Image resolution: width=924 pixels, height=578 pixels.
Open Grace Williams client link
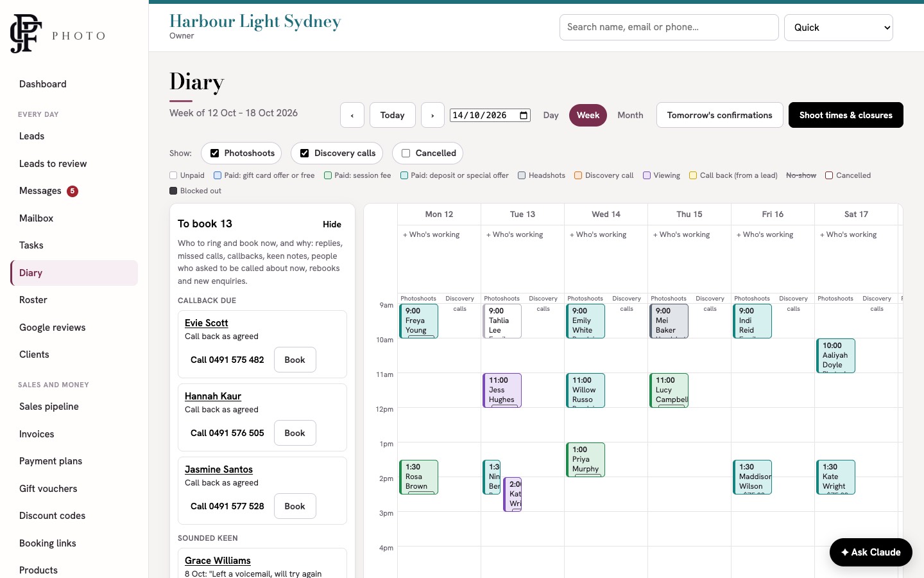pyautogui.click(x=218, y=561)
